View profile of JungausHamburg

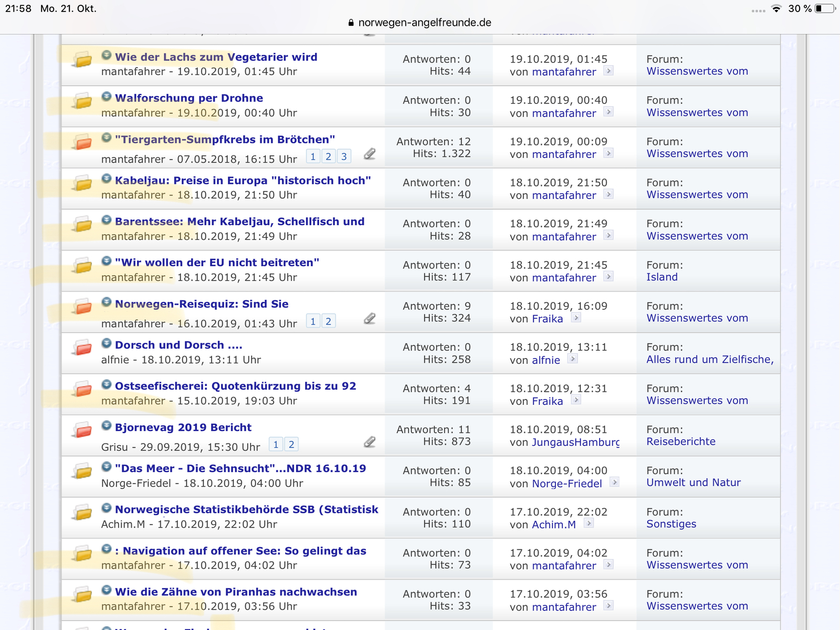[575, 442]
